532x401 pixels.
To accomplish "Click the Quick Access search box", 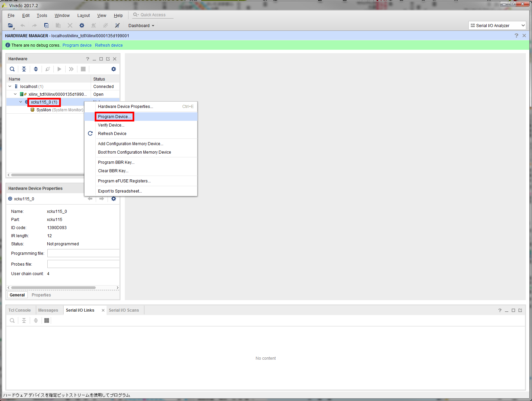I will 153,15.
